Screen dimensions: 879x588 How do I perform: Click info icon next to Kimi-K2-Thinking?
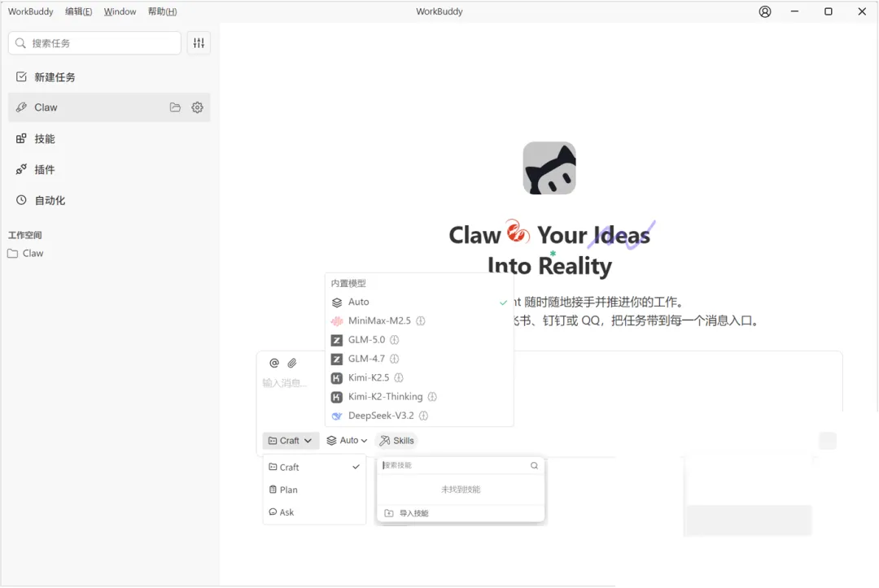pyautogui.click(x=432, y=397)
